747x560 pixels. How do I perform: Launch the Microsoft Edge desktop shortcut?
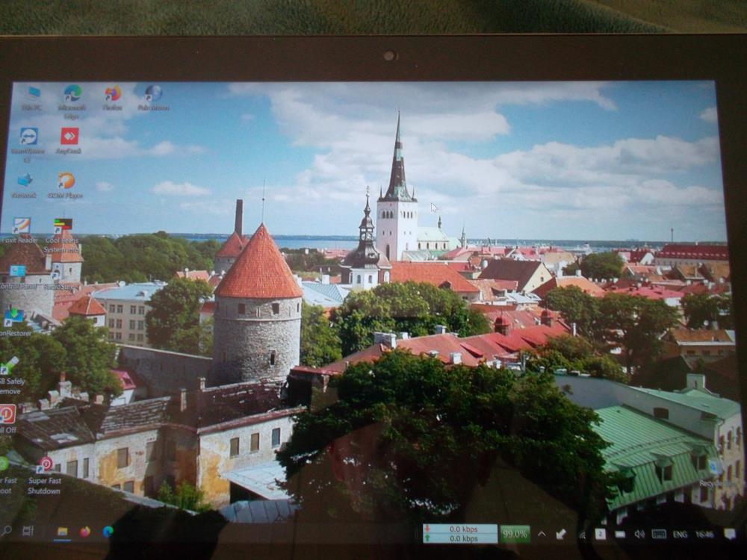pyautogui.click(x=72, y=102)
